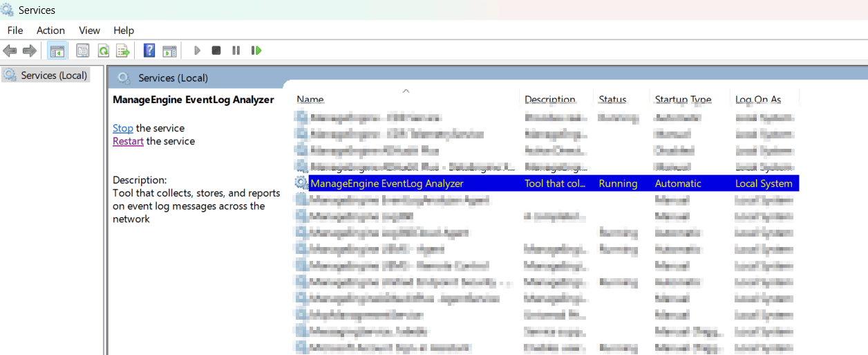Image resolution: width=868 pixels, height=355 pixels.
Task: Open the View menu
Action: click(x=89, y=30)
